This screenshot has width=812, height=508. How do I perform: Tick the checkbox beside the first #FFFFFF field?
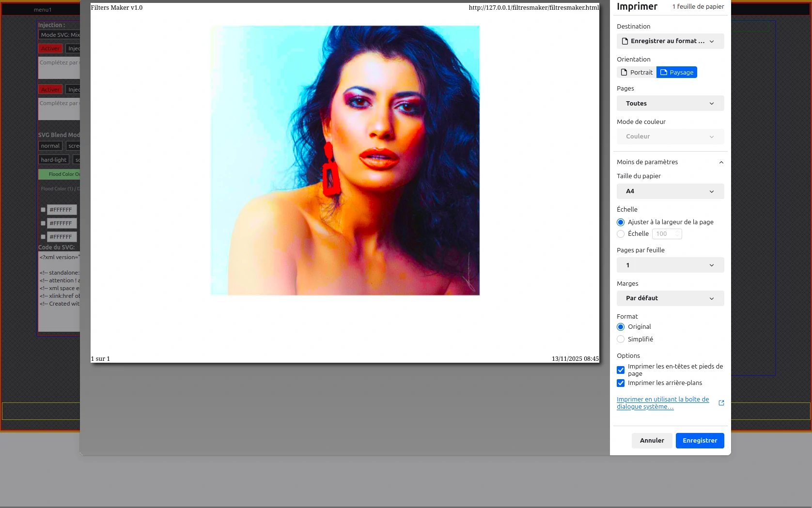tap(43, 210)
